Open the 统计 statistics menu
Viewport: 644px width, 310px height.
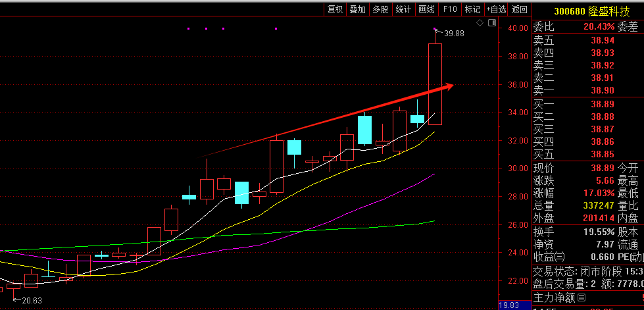click(403, 9)
